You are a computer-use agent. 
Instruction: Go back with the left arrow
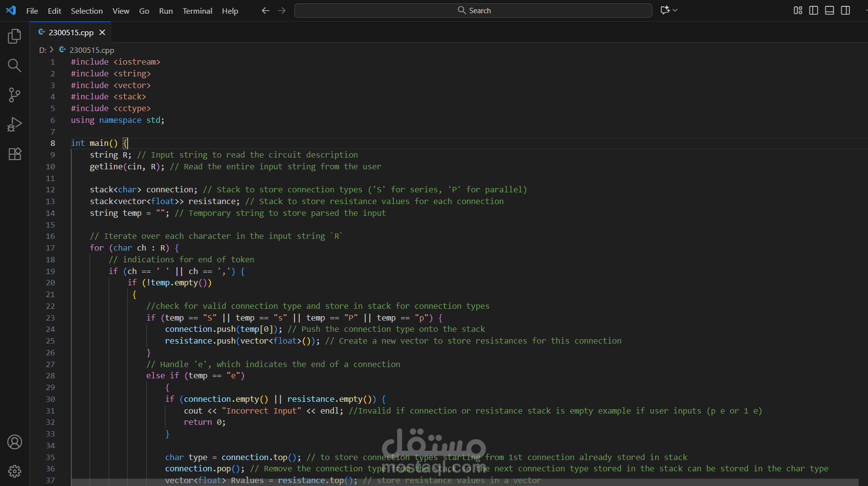click(x=266, y=10)
